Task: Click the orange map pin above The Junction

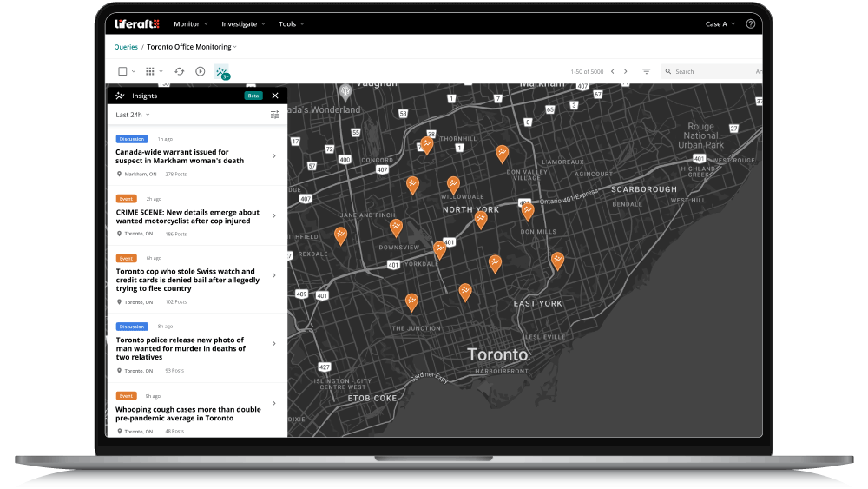Action: [x=411, y=302]
